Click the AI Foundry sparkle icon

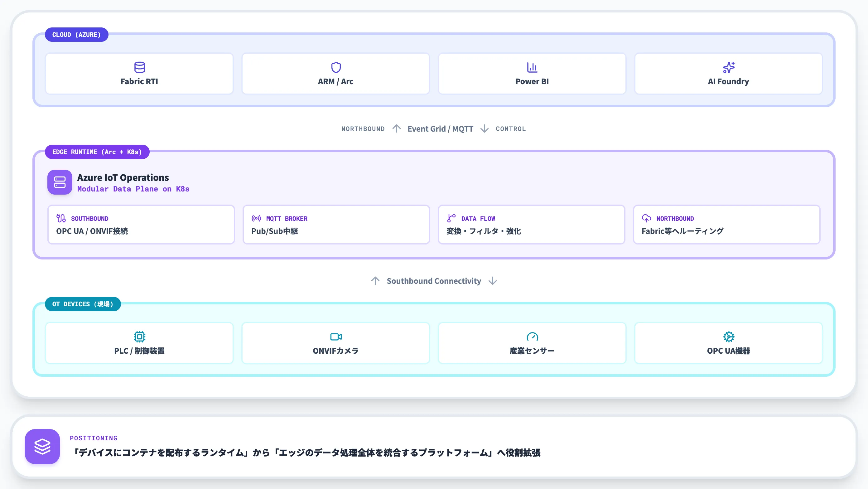tap(729, 67)
